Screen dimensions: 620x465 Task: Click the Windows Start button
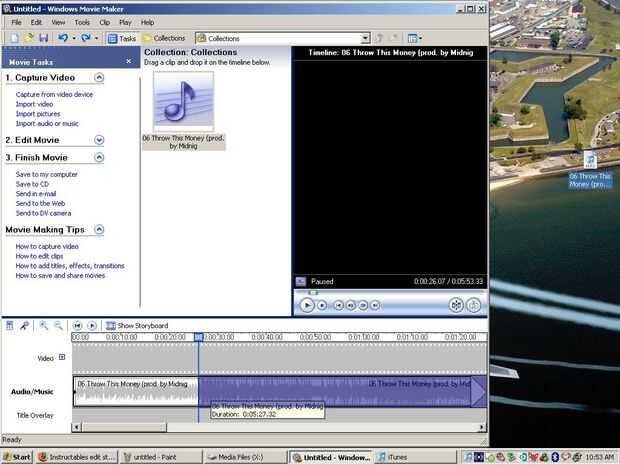click(x=17, y=457)
